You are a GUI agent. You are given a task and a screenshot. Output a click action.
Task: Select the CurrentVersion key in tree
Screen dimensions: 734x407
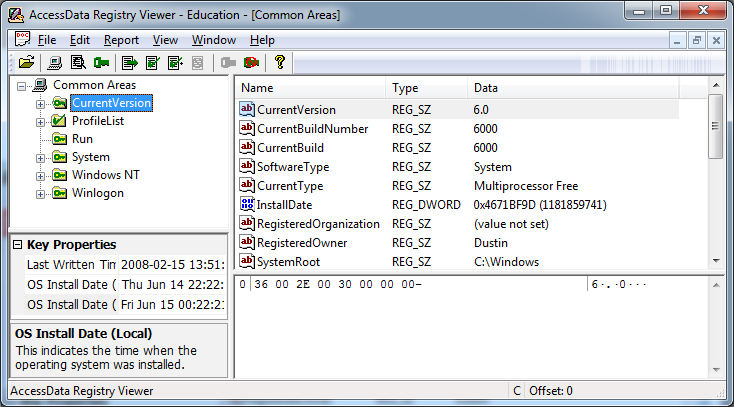[111, 103]
